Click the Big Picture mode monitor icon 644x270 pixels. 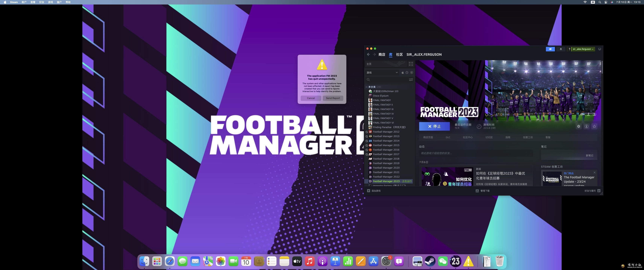[x=599, y=49]
